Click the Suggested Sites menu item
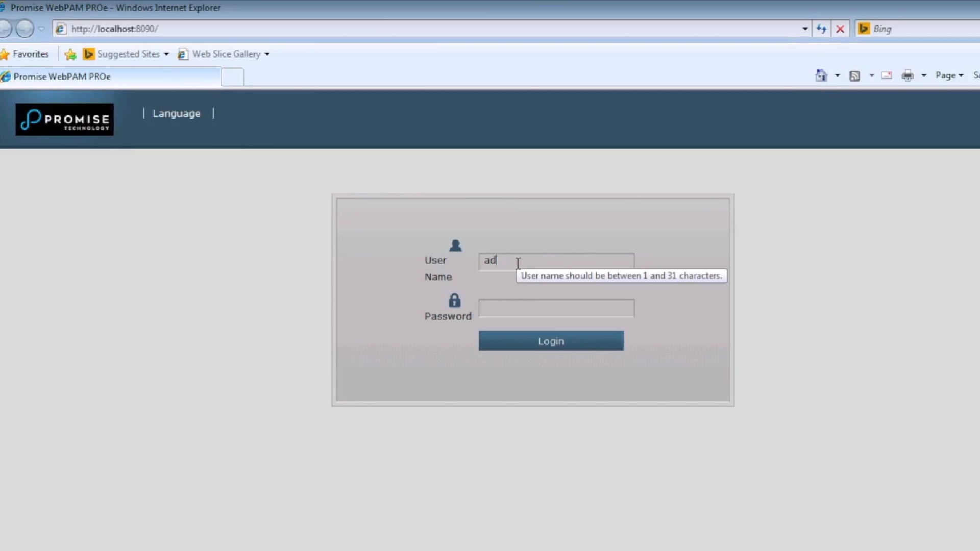The image size is (980, 551). click(129, 54)
